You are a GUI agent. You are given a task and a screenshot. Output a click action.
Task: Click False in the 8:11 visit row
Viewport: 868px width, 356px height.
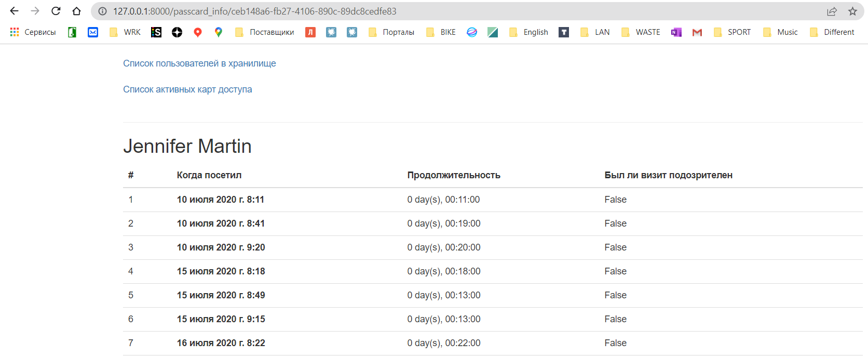pos(616,200)
